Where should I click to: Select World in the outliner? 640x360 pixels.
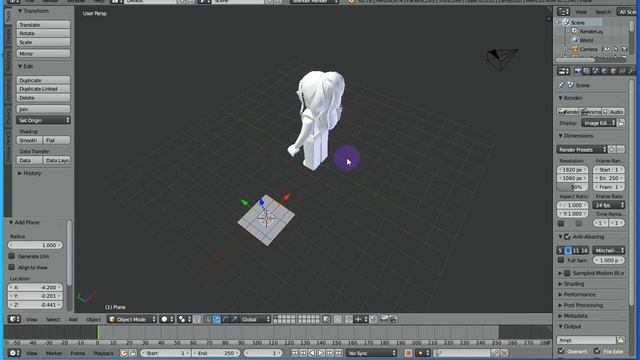pos(586,40)
